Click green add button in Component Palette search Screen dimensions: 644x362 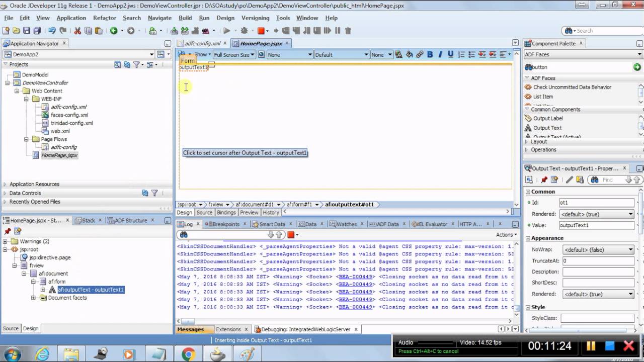pyautogui.click(x=637, y=67)
